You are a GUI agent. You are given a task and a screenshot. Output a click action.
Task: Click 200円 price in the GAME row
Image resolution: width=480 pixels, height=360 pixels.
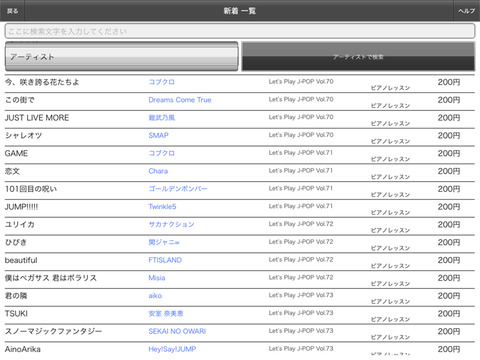click(449, 153)
